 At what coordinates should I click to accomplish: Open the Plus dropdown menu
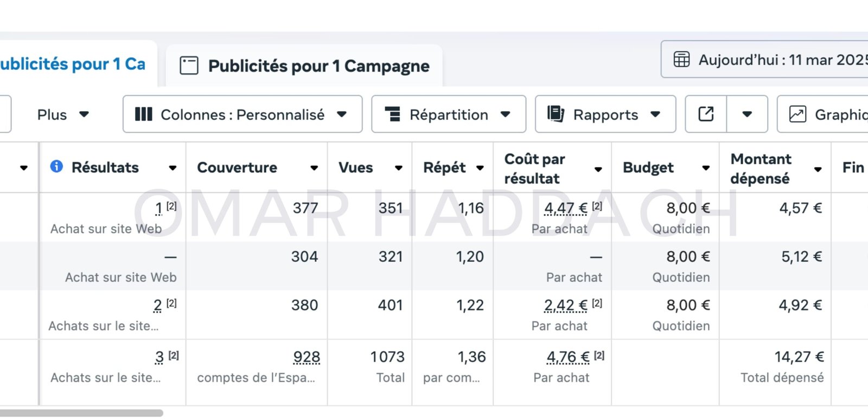click(x=62, y=114)
